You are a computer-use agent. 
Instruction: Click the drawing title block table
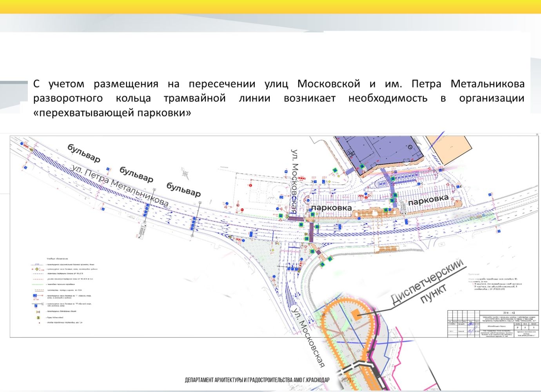[493, 324]
